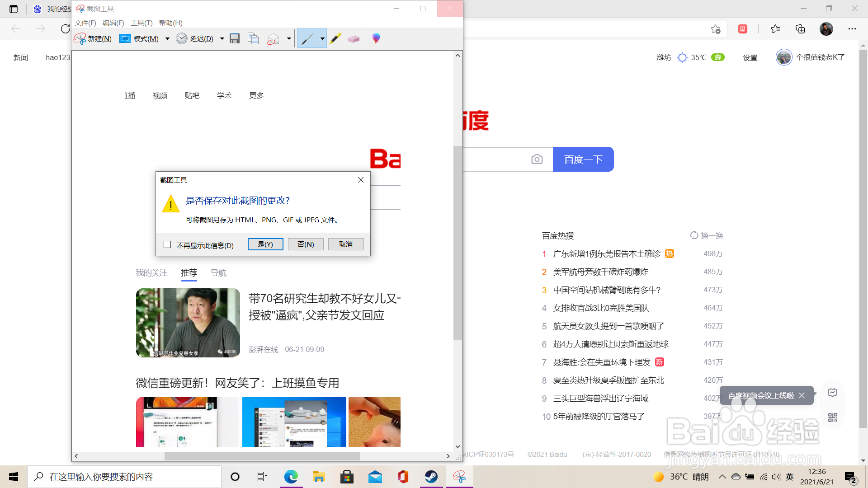
Task: Switch to the 推荐 tab
Action: [x=189, y=273]
